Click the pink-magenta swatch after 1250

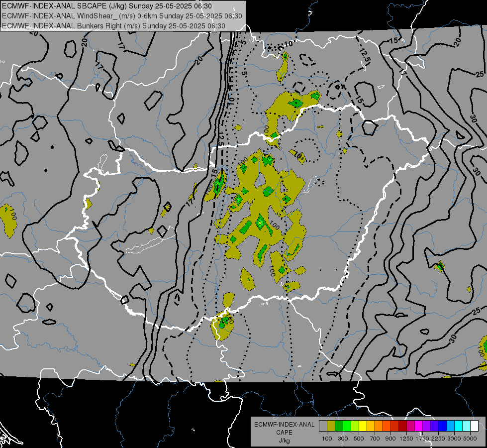[410, 426]
